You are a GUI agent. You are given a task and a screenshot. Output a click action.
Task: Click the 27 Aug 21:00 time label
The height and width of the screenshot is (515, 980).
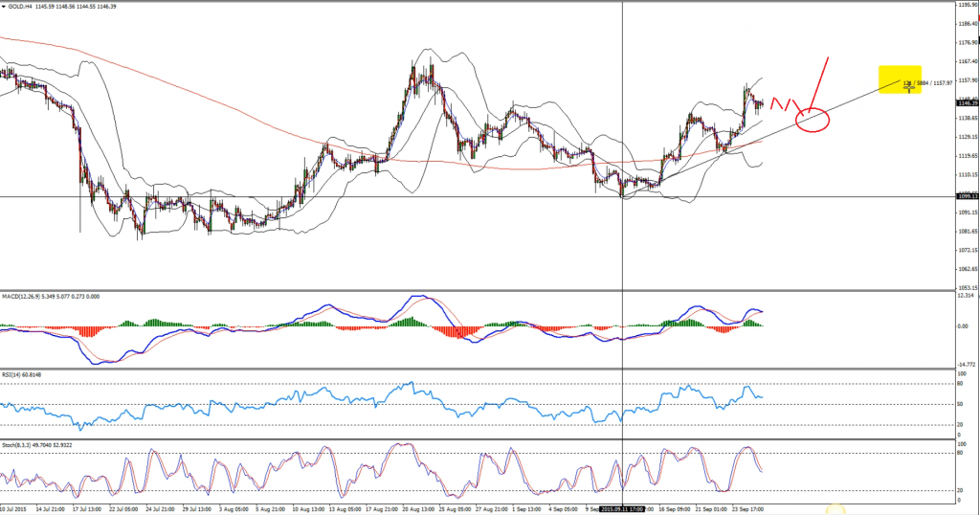click(493, 509)
